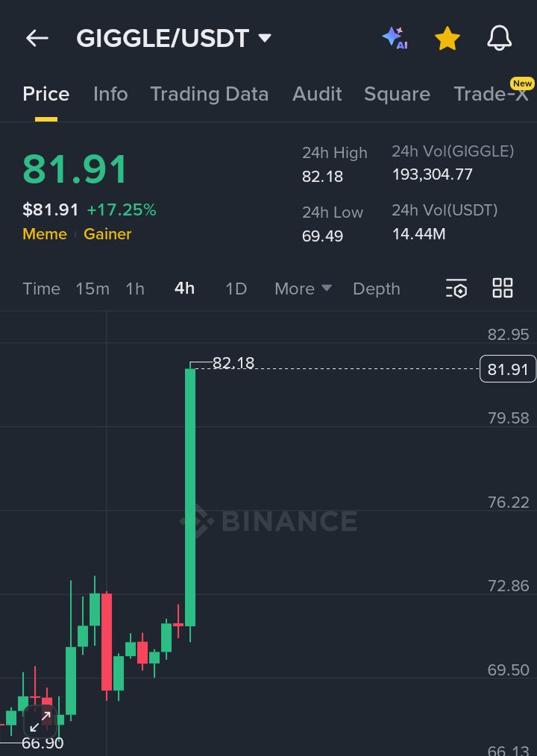This screenshot has width=537, height=756.
Task: Tap the 24h Vol(GIGGLE) value 193,304.77
Action: click(x=433, y=174)
